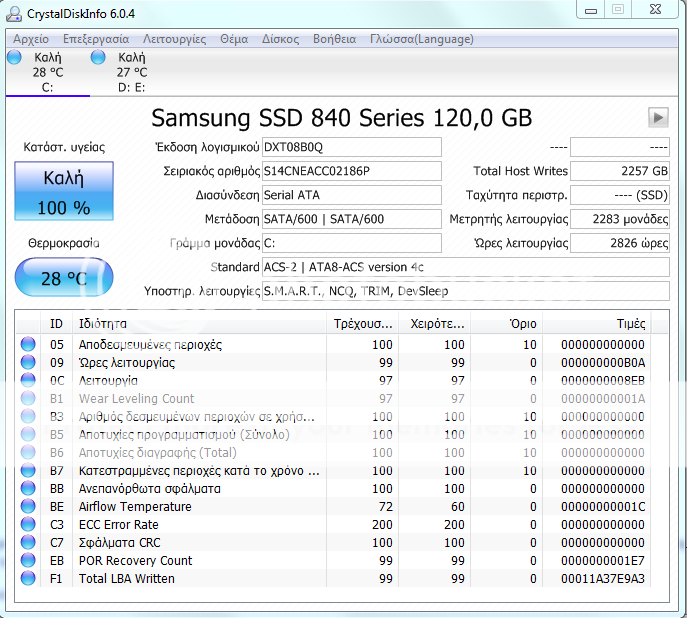Open the Θέμα menu
The image size is (687, 618).
pyautogui.click(x=234, y=39)
